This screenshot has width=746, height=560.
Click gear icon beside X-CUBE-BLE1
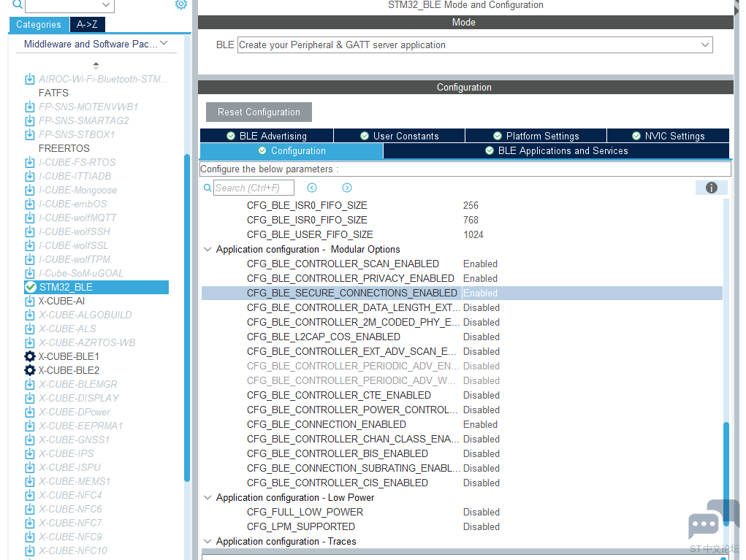pyautogui.click(x=29, y=356)
